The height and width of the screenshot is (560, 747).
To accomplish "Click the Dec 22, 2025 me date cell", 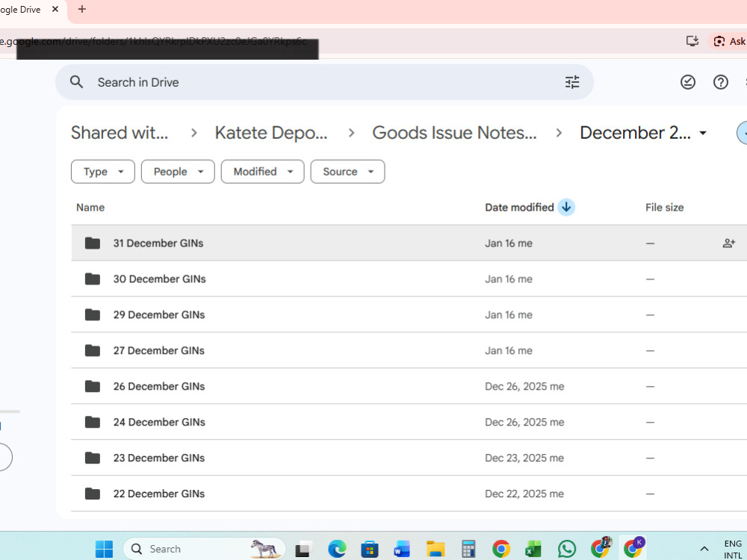I will (x=524, y=494).
